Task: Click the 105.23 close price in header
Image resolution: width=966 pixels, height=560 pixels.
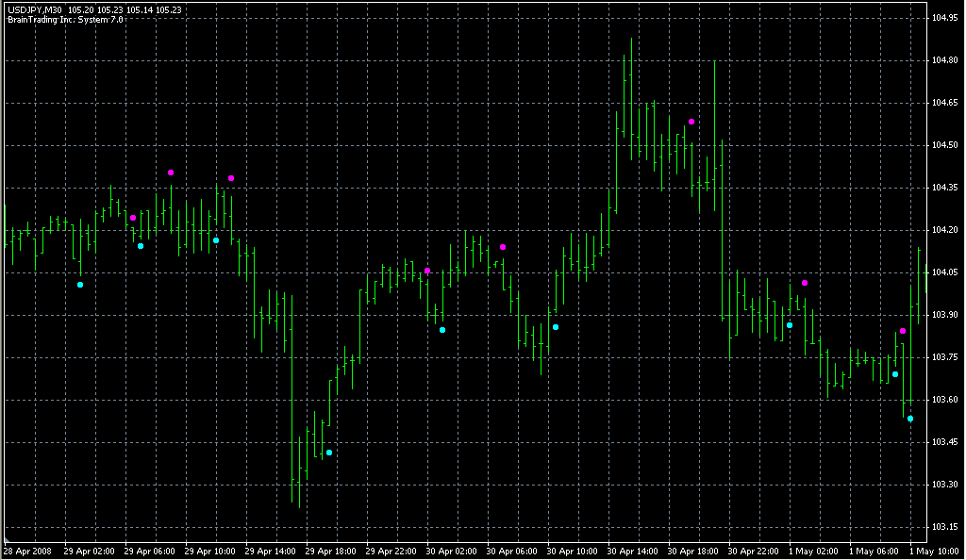Action: pos(172,9)
